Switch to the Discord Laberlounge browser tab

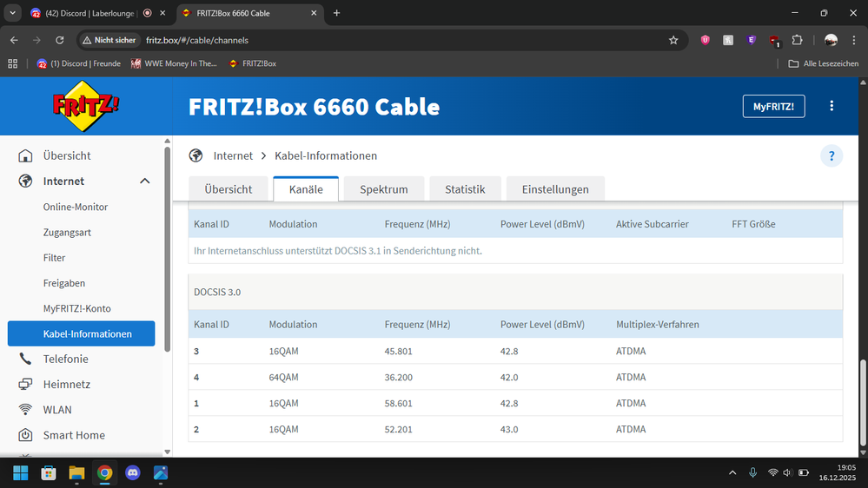pos(89,13)
